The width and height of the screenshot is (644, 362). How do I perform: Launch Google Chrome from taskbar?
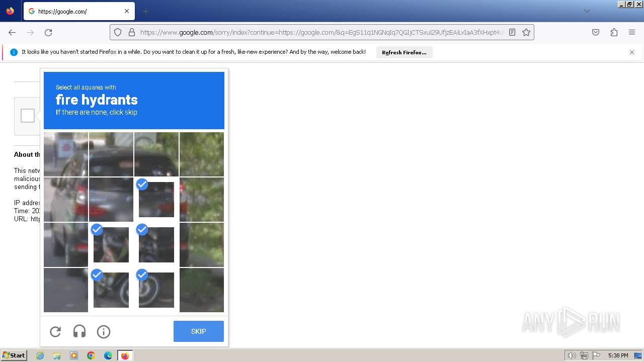[x=91, y=355]
